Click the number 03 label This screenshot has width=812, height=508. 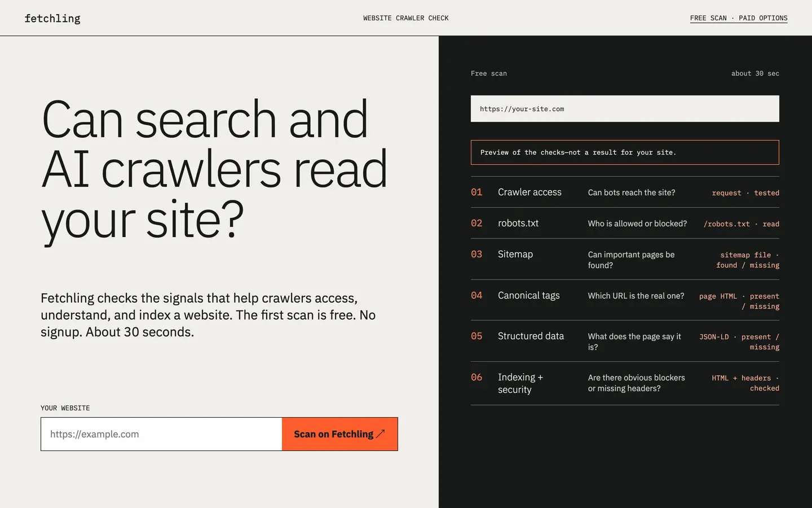pyautogui.click(x=476, y=255)
